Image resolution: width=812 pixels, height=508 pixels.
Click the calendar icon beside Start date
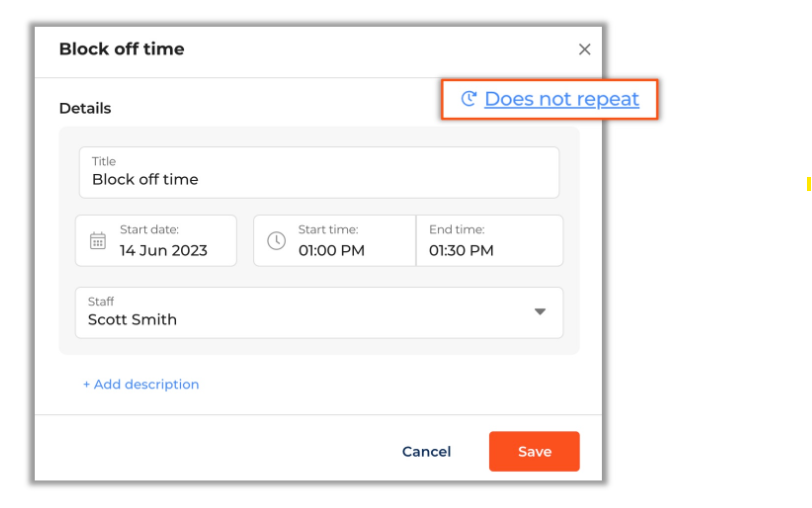[x=98, y=241]
